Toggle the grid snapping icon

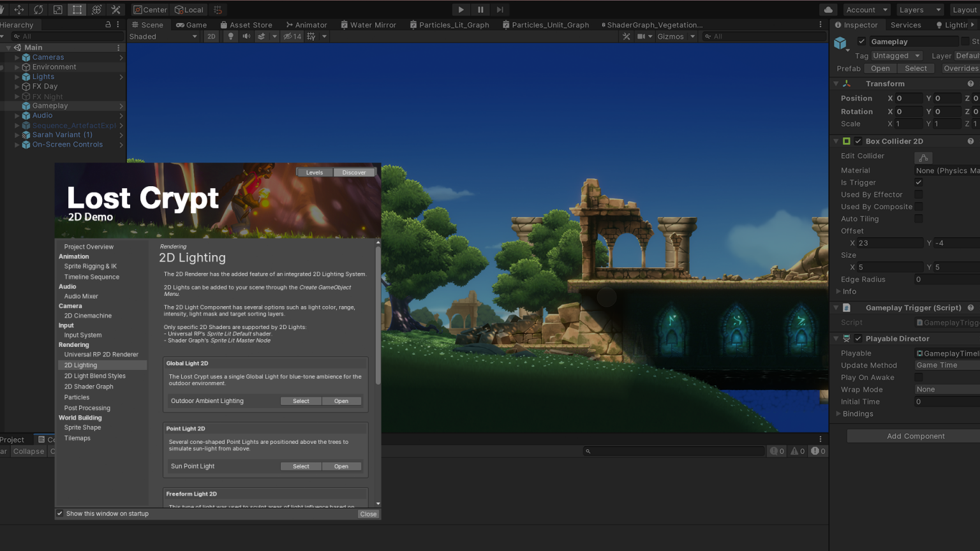tap(218, 10)
